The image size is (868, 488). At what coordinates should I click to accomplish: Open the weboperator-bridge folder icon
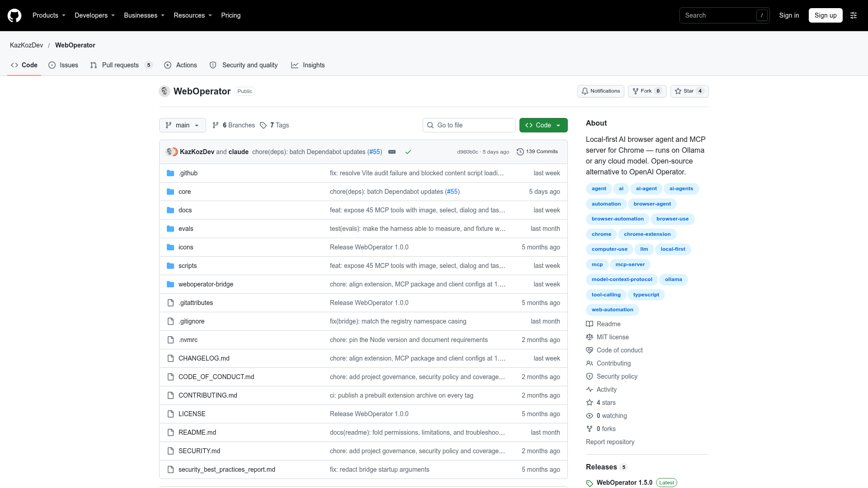tap(170, 284)
